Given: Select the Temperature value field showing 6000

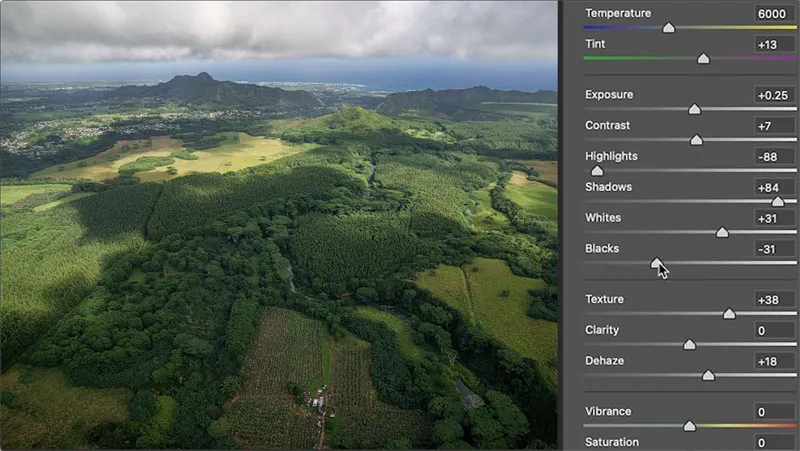Looking at the screenshot, I should point(775,13).
